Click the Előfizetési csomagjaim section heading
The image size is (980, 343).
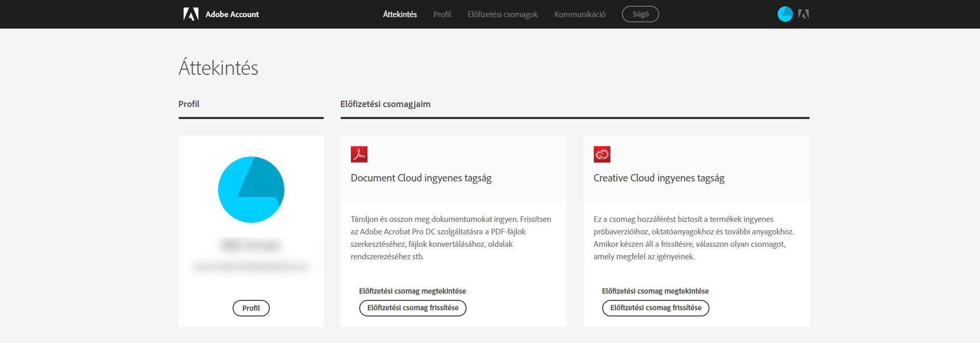(x=386, y=104)
